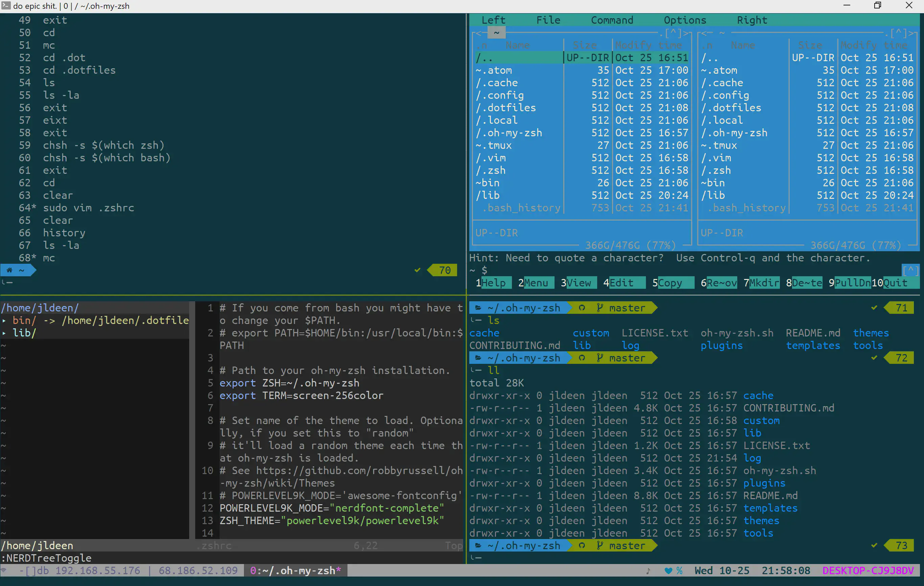This screenshot has height=586, width=924.
Task: Open right panel history dropdown [^]
Action: (899, 33)
